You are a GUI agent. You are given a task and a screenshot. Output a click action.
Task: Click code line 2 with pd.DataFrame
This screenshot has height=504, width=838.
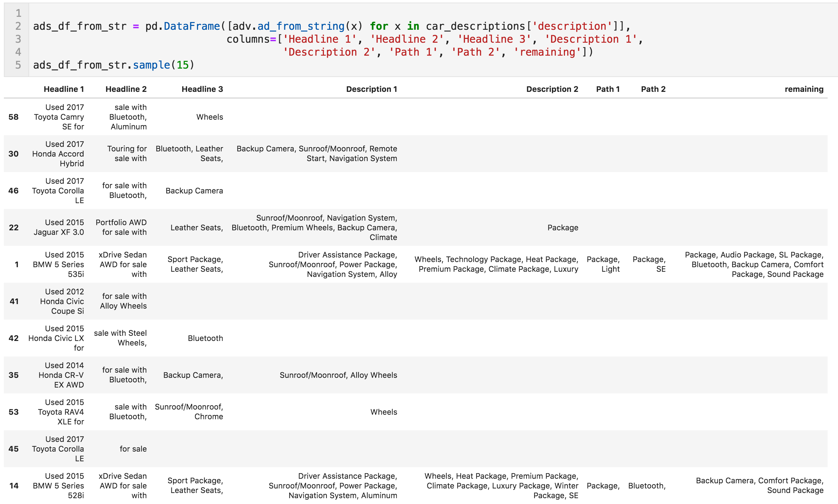[332, 26]
